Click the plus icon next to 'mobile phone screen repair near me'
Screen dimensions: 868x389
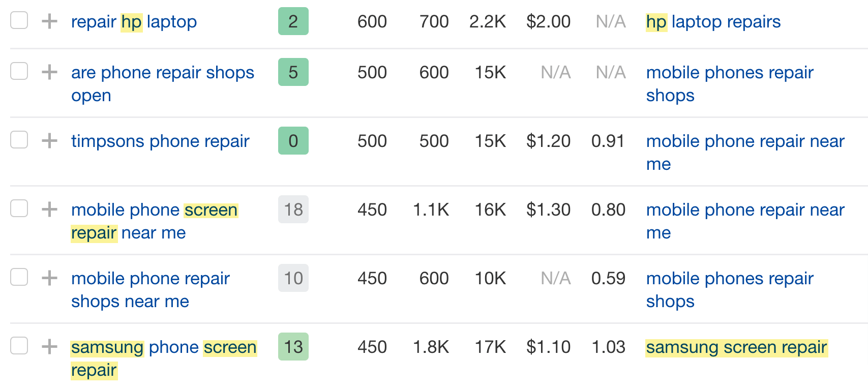(49, 210)
